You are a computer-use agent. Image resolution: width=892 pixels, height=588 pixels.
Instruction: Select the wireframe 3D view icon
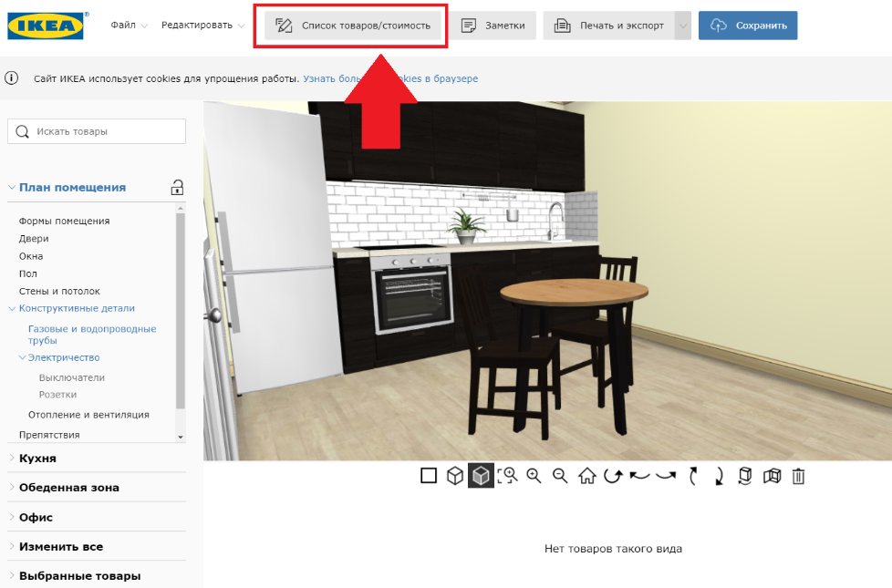coord(455,476)
